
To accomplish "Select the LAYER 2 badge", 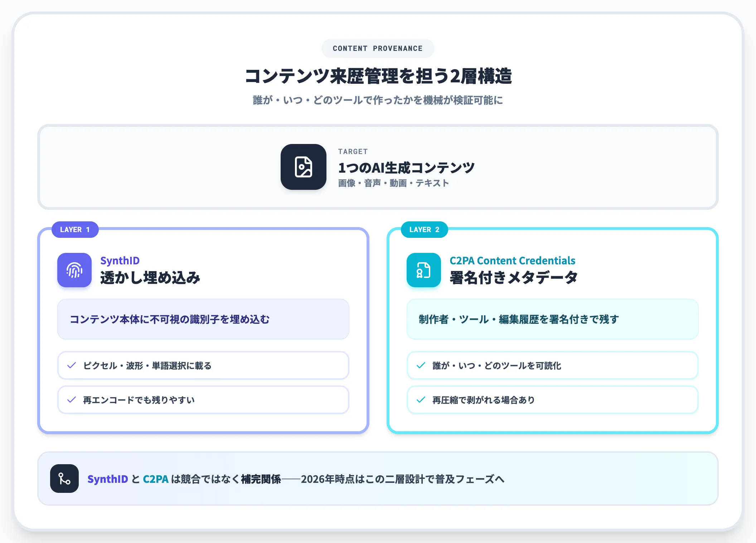I will (x=424, y=230).
